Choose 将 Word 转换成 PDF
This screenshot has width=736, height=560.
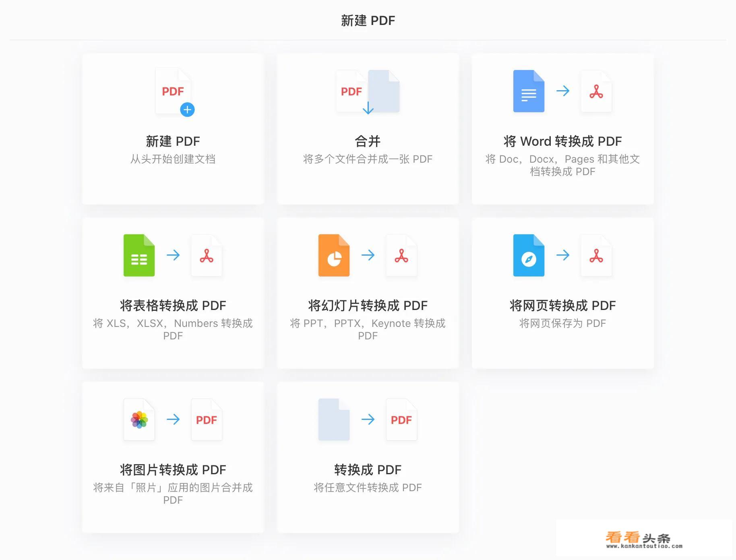coord(562,141)
